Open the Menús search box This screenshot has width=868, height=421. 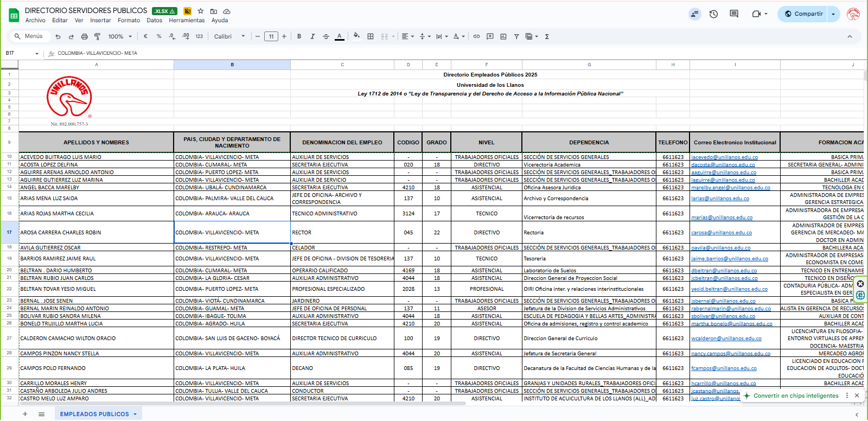click(30, 36)
